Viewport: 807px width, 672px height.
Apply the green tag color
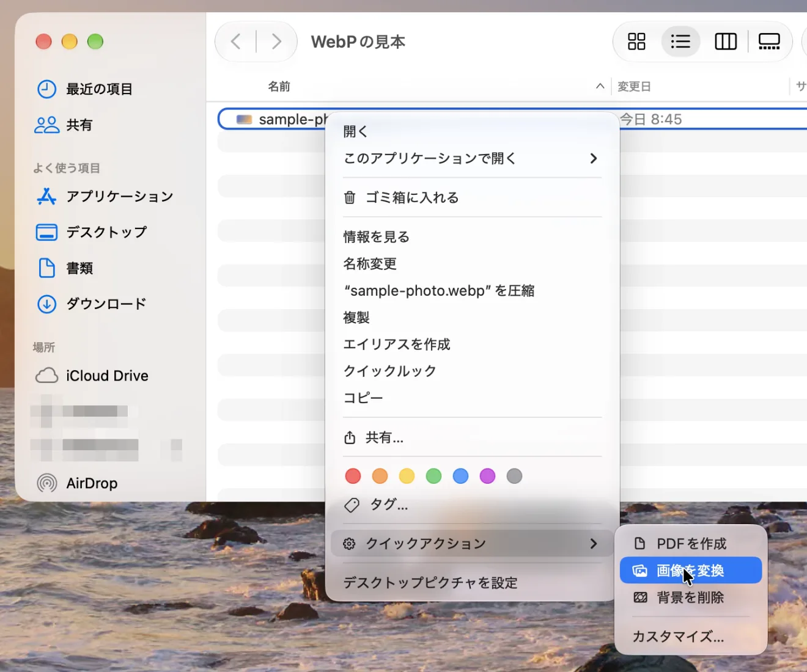click(433, 476)
